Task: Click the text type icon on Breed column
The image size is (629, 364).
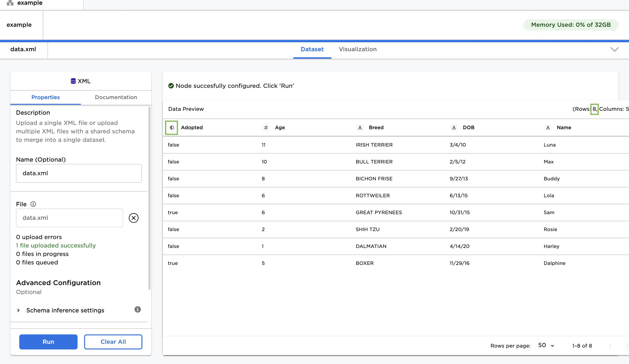Action: [x=360, y=128]
